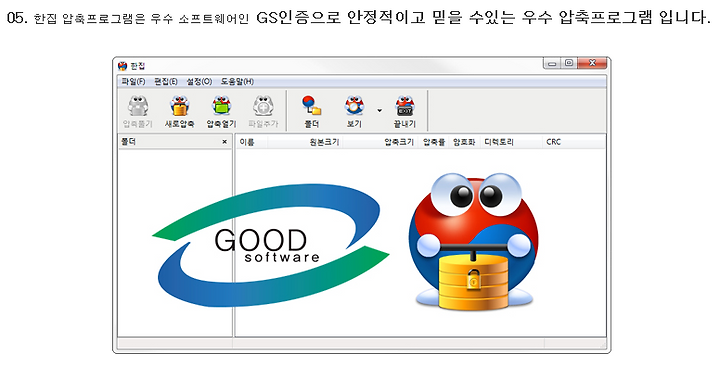Sort by the CRC column header

pos(574,142)
